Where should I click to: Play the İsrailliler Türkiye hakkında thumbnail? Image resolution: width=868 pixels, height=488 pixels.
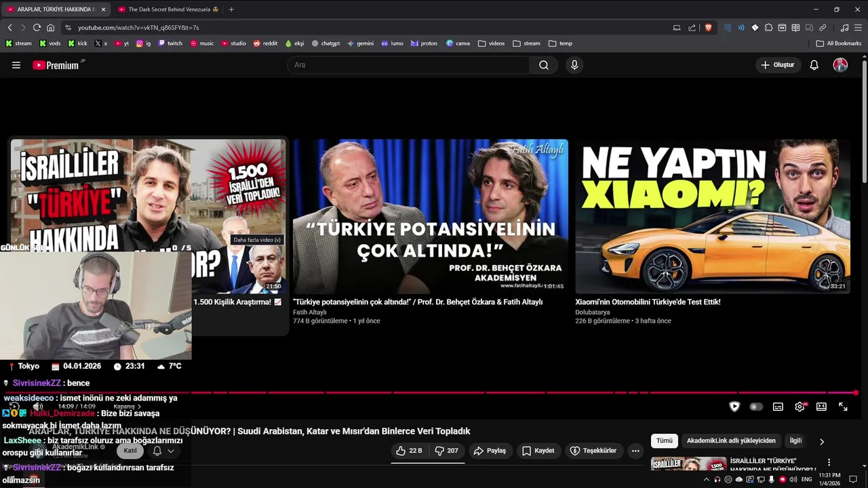[x=149, y=197]
